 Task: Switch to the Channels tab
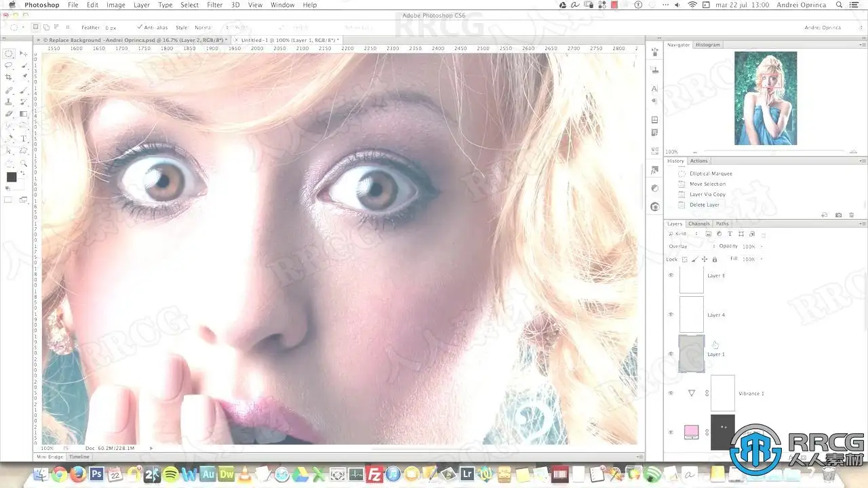[698, 224]
